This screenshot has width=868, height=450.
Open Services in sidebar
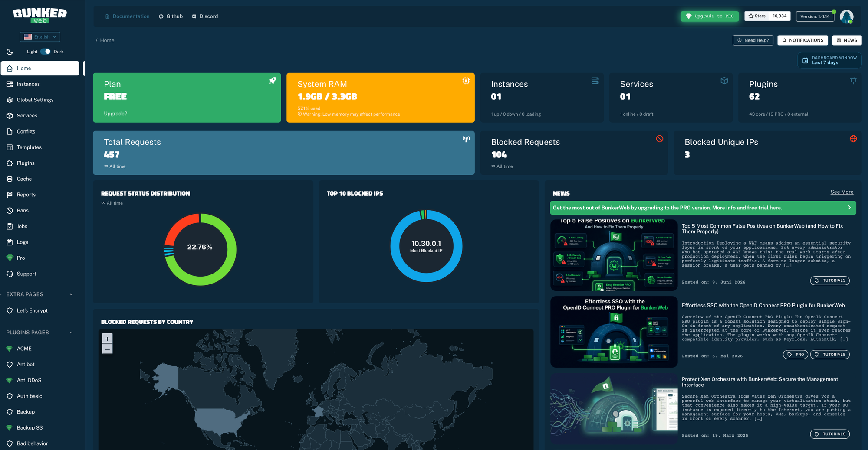click(x=40, y=116)
